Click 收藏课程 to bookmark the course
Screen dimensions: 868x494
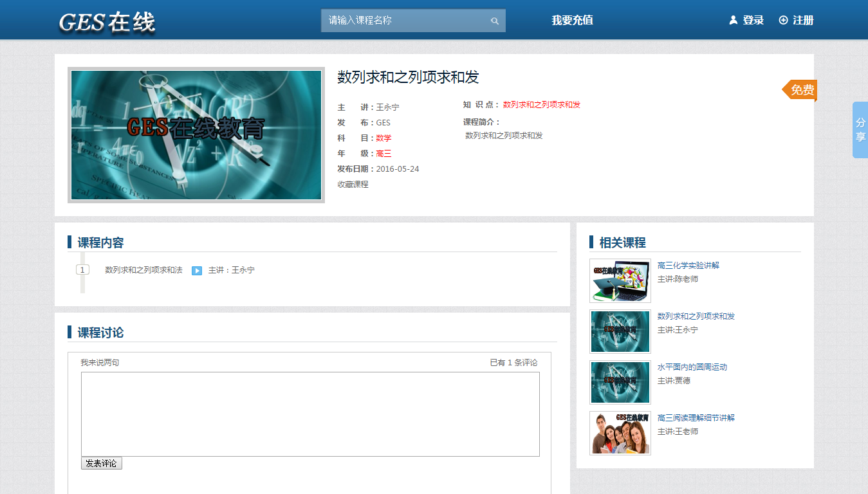[x=353, y=185]
